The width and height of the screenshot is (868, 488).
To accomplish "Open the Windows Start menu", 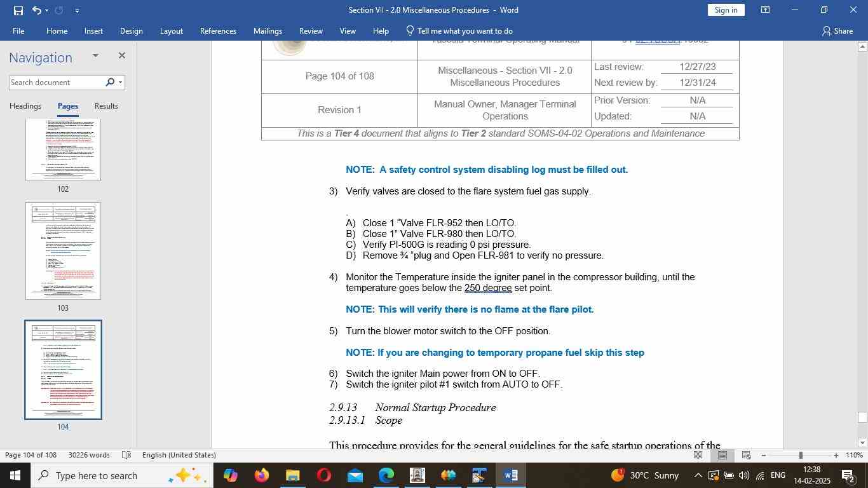I will click(15, 475).
